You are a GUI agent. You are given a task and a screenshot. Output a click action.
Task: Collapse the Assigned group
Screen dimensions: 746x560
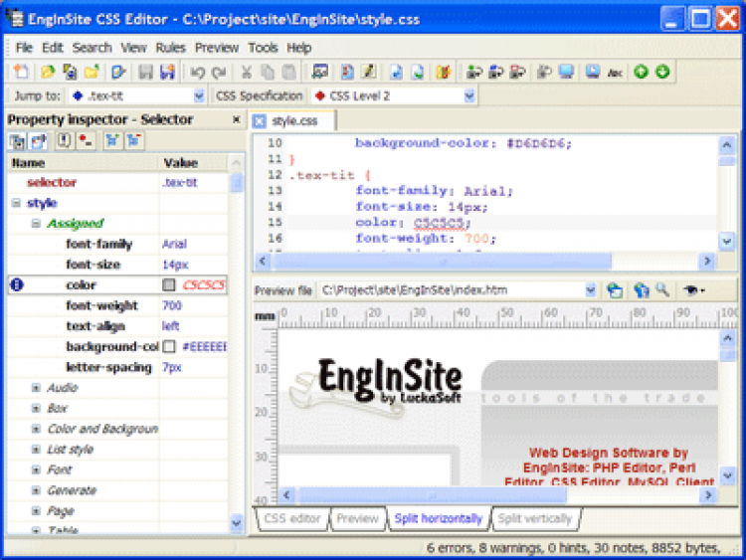(36, 223)
